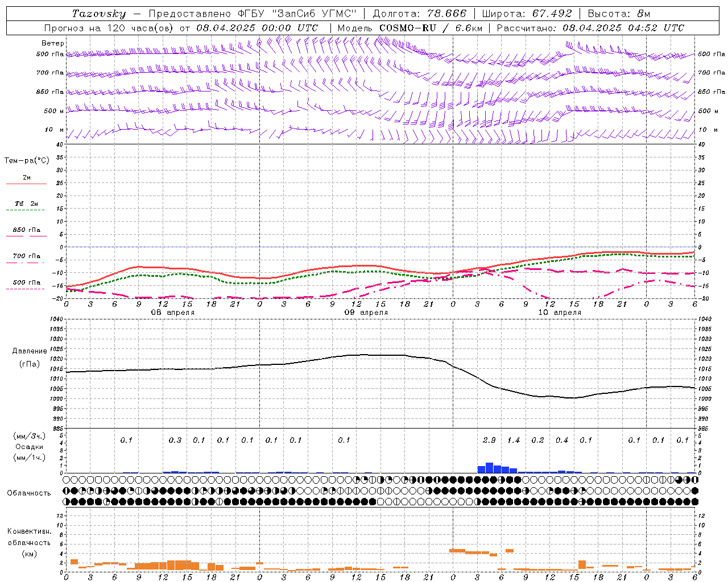Click the Облачность cloud cover label
Viewport: 728px width, 582px height.
coord(29,493)
